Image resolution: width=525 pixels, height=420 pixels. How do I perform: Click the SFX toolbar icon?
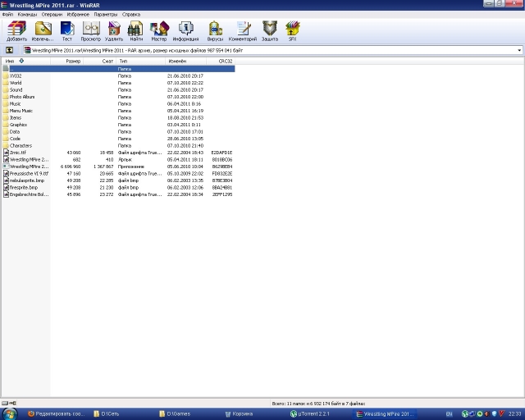pos(292,31)
